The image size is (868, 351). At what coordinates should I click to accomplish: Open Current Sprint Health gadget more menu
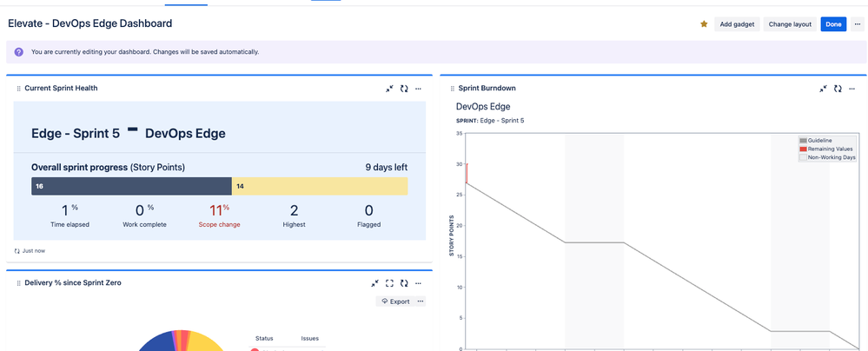(419, 89)
